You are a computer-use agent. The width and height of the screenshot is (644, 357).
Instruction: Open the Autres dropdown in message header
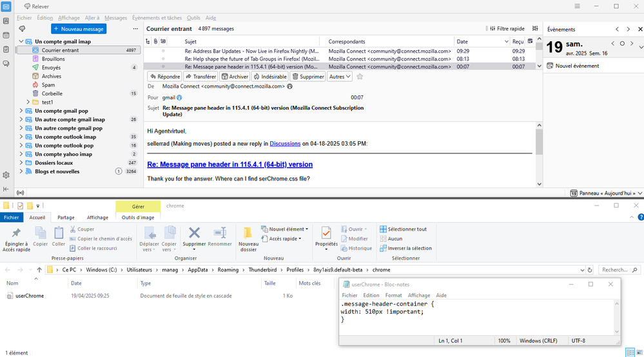pos(340,76)
